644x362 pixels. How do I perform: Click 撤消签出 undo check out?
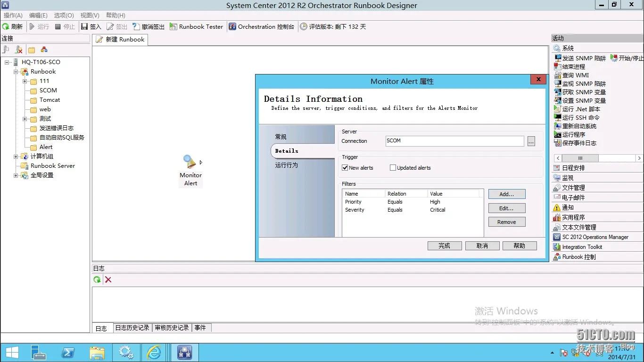(149, 27)
